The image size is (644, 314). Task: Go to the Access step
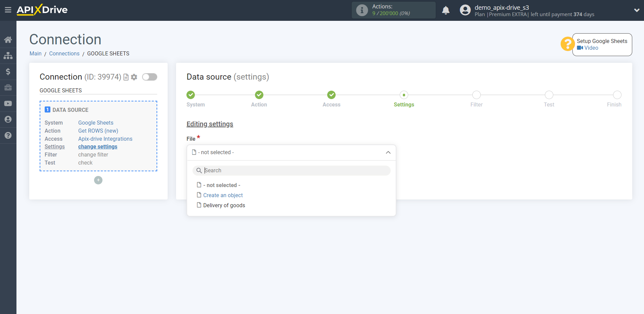[332, 95]
